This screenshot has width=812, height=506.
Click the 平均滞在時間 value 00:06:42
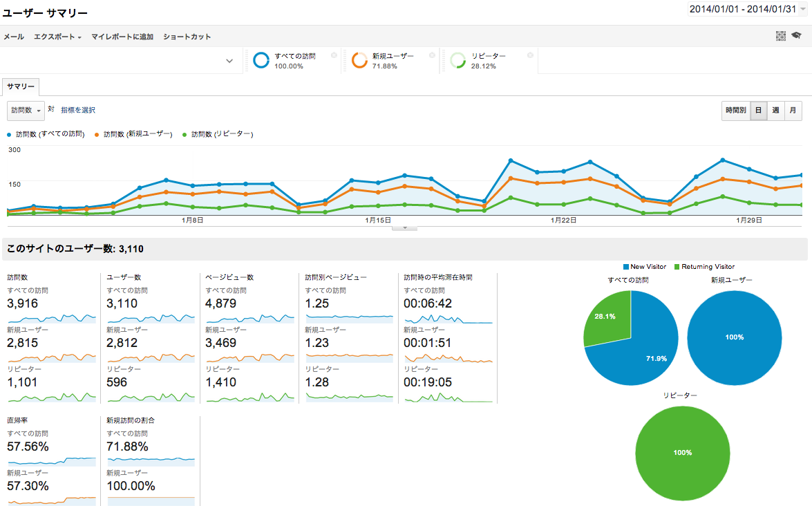[x=428, y=303]
